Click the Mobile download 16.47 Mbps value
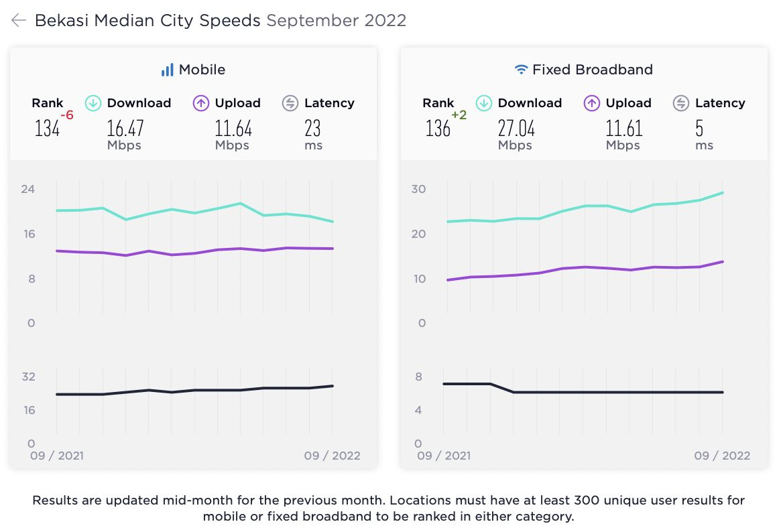Screen dimensions: 783x532 point(125,128)
